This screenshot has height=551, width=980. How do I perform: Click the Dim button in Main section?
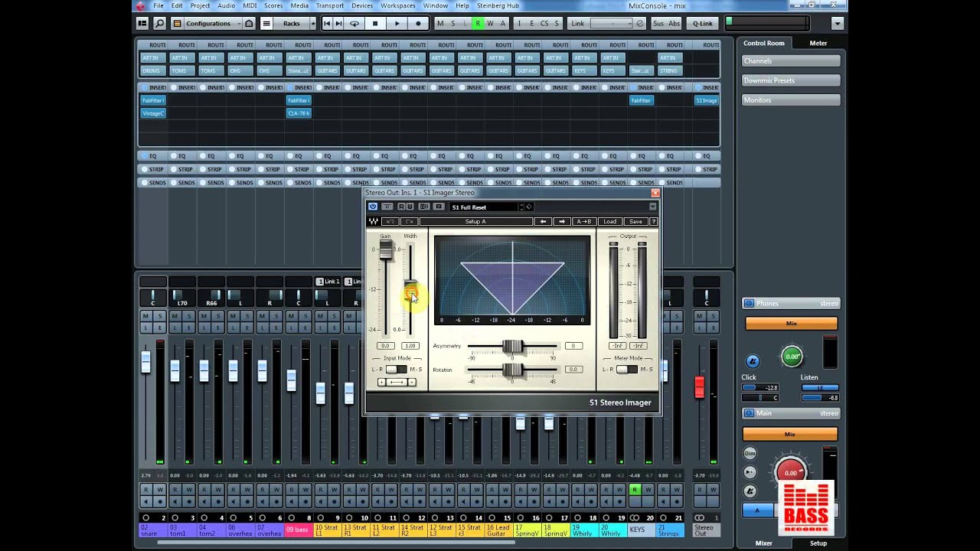coord(750,454)
